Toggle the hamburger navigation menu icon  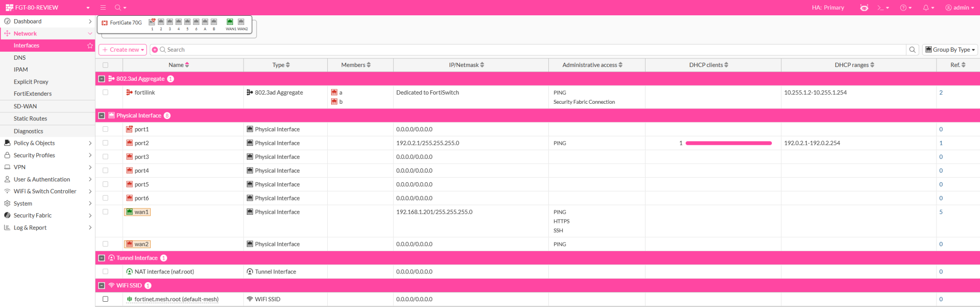click(103, 8)
